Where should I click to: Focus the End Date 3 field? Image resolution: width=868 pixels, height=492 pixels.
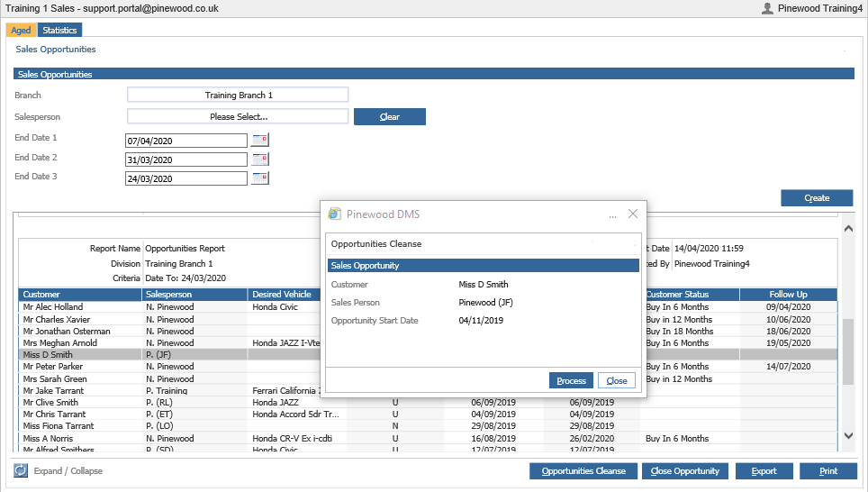click(x=186, y=178)
